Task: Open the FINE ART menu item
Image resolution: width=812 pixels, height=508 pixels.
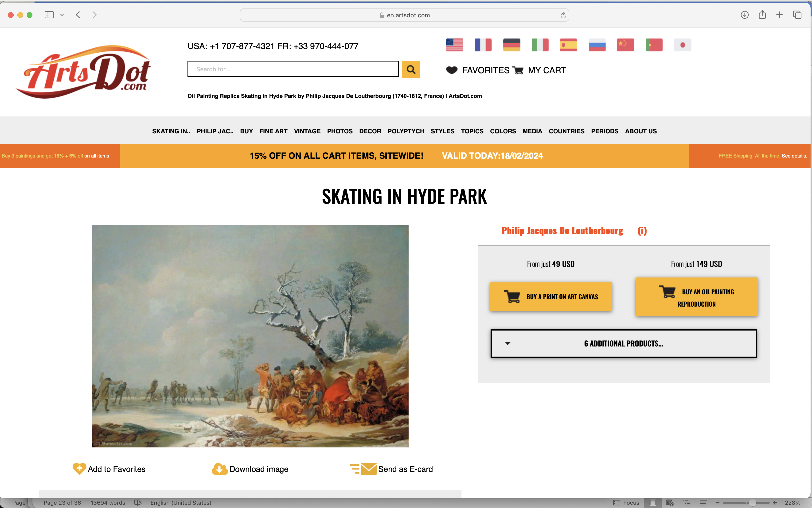Action: pyautogui.click(x=273, y=131)
